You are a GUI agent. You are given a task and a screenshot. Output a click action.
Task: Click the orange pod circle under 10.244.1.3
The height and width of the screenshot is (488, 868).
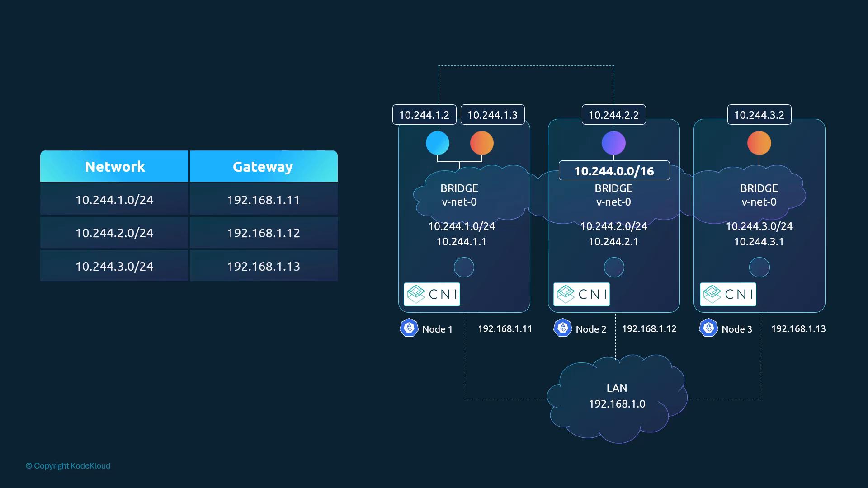coord(482,143)
